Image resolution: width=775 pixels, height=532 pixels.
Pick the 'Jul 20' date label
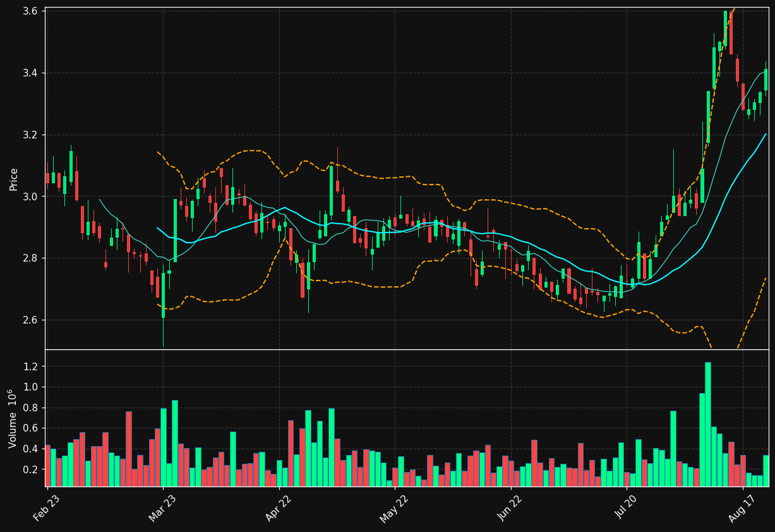click(624, 507)
